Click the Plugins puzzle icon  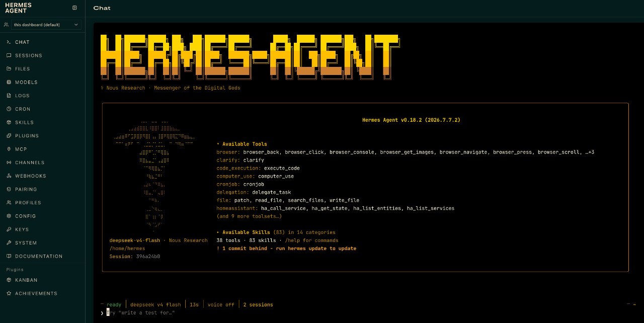click(9, 136)
